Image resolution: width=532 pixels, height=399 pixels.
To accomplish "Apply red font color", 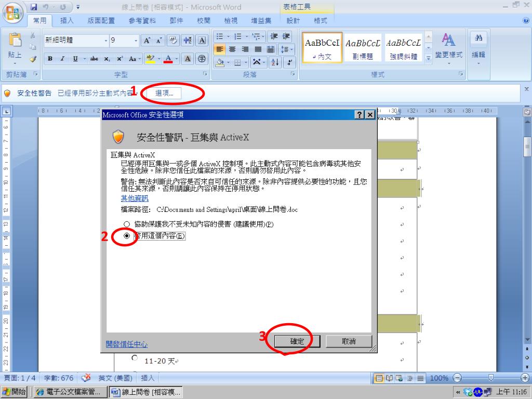I will pyautogui.click(x=168, y=59).
